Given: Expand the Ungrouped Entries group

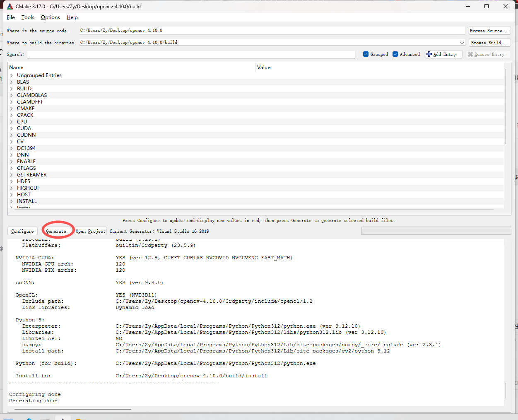Looking at the screenshot, I should click(12, 75).
